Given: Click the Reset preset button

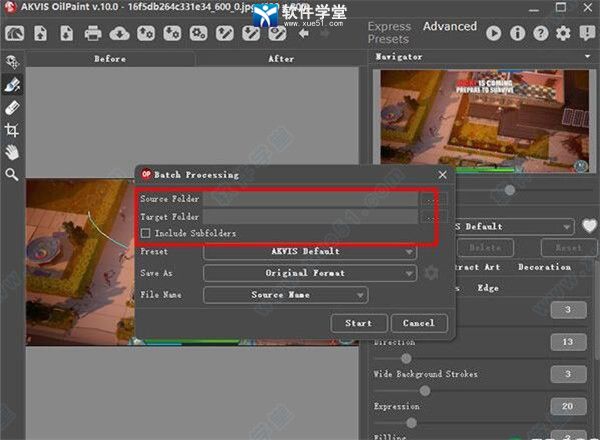Looking at the screenshot, I should pyautogui.click(x=569, y=248).
